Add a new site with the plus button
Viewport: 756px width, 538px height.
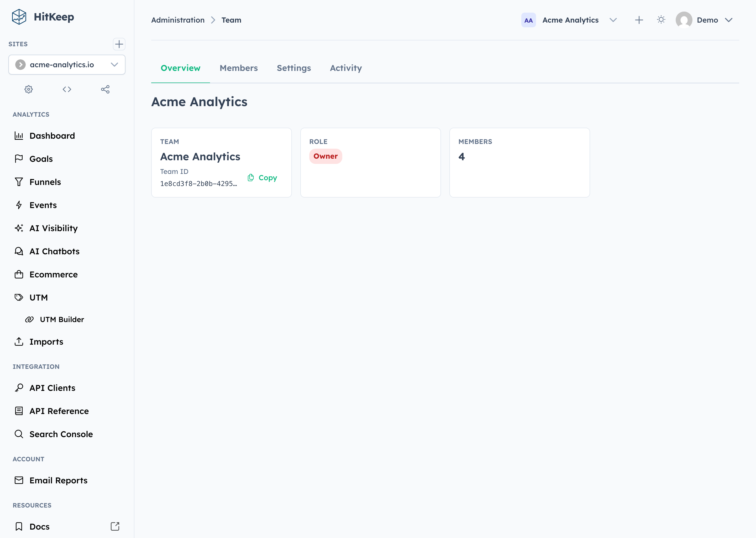pyautogui.click(x=119, y=44)
